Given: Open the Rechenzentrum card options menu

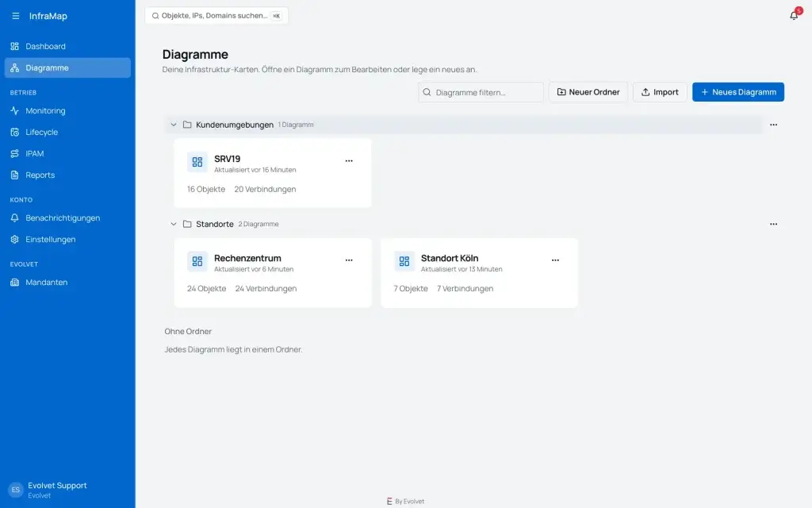Looking at the screenshot, I should [349, 260].
